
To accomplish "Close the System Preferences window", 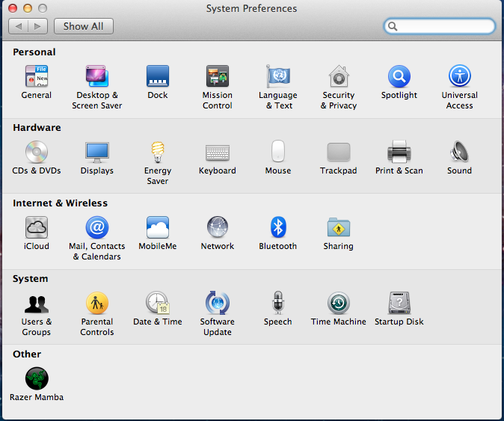I will (x=13, y=8).
